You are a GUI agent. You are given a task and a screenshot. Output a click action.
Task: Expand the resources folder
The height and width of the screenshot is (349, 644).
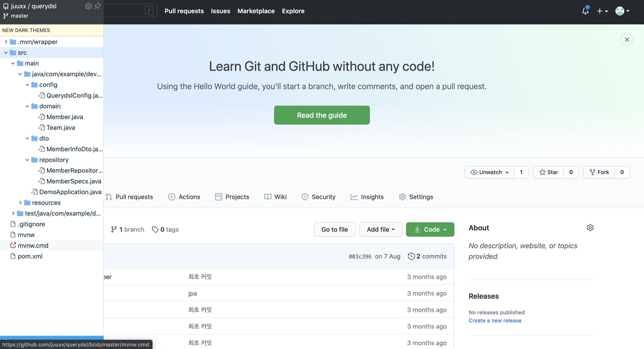20,203
